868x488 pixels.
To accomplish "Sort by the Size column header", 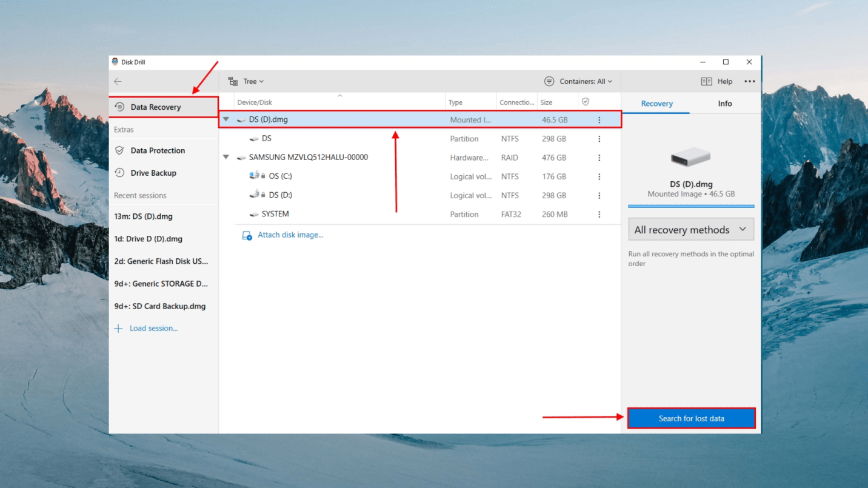I will tap(557, 102).
